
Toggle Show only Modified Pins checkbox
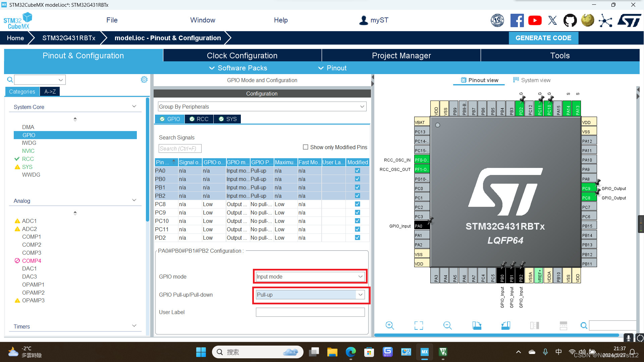(x=306, y=147)
